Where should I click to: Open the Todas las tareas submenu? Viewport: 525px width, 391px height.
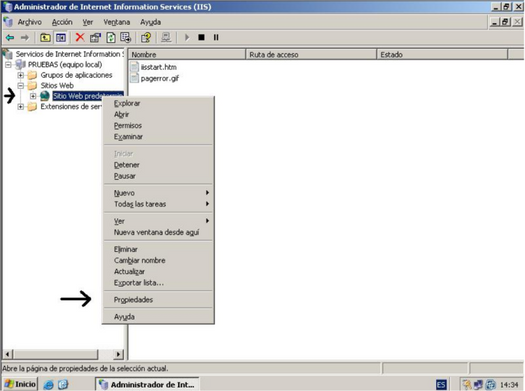pyautogui.click(x=158, y=204)
